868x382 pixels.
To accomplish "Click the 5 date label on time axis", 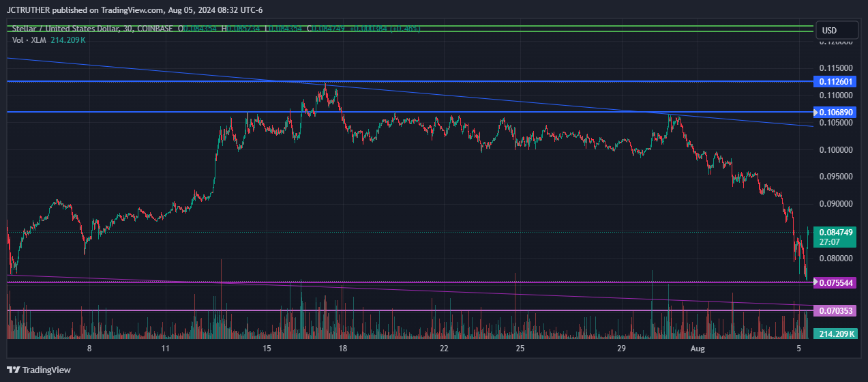I will (799, 349).
